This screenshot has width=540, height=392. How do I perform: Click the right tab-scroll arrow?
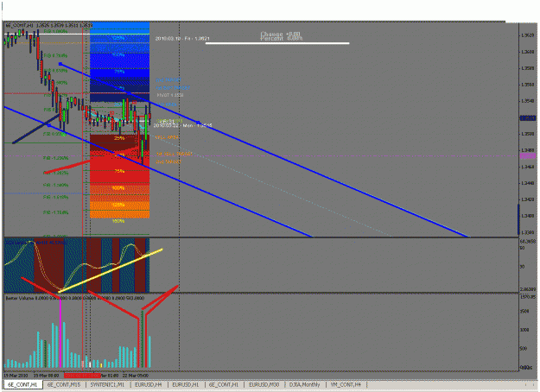pos(534,385)
